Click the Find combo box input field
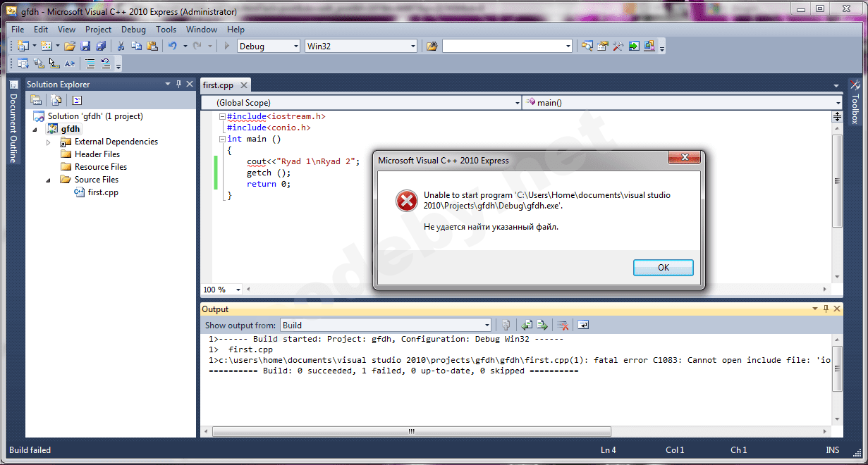 pyautogui.click(x=502, y=46)
